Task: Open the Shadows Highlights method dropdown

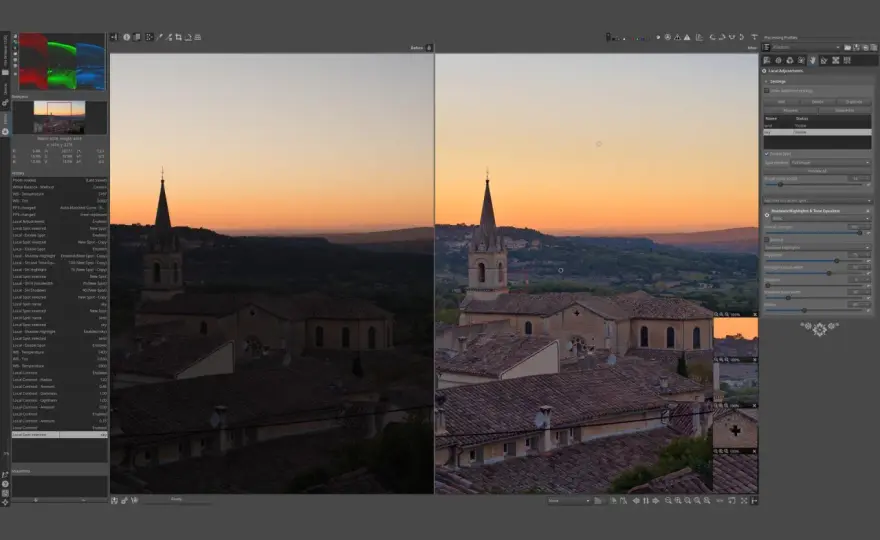Action: click(817, 248)
